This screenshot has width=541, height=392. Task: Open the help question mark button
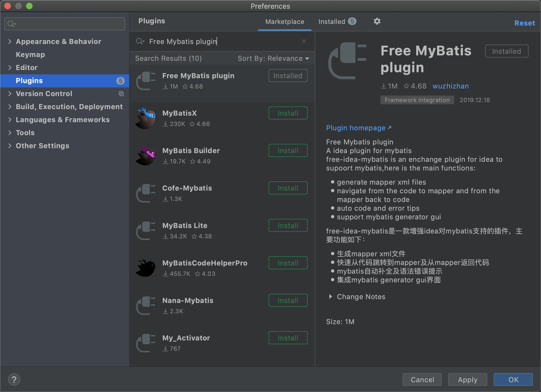[x=14, y=380]
